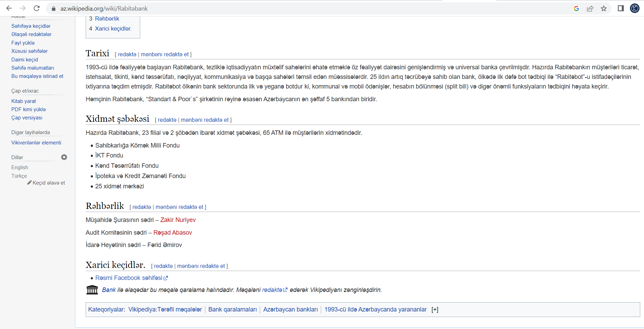Open Fayl yüklə in sidebar

click(x=23, y=43)
